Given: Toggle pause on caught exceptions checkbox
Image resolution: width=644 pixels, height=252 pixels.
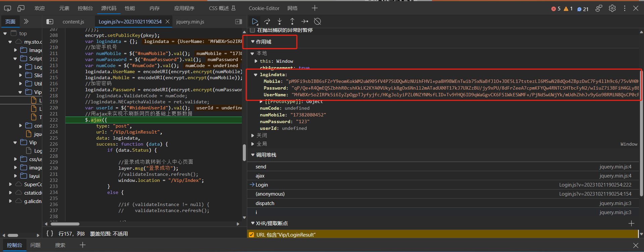Looking at the screenshot, I should point(252,30).
